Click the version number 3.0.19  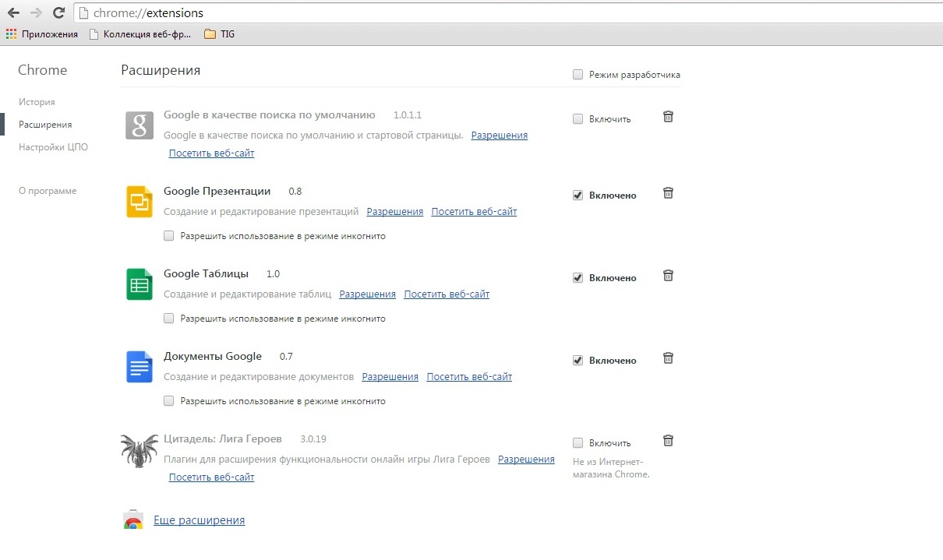pos(313,439)
